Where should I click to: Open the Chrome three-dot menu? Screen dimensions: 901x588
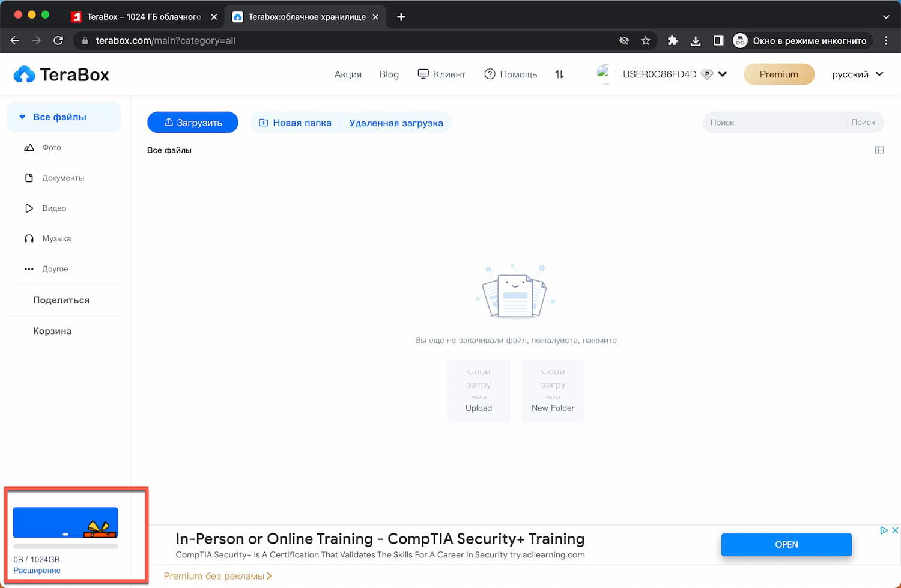(886, 40)
